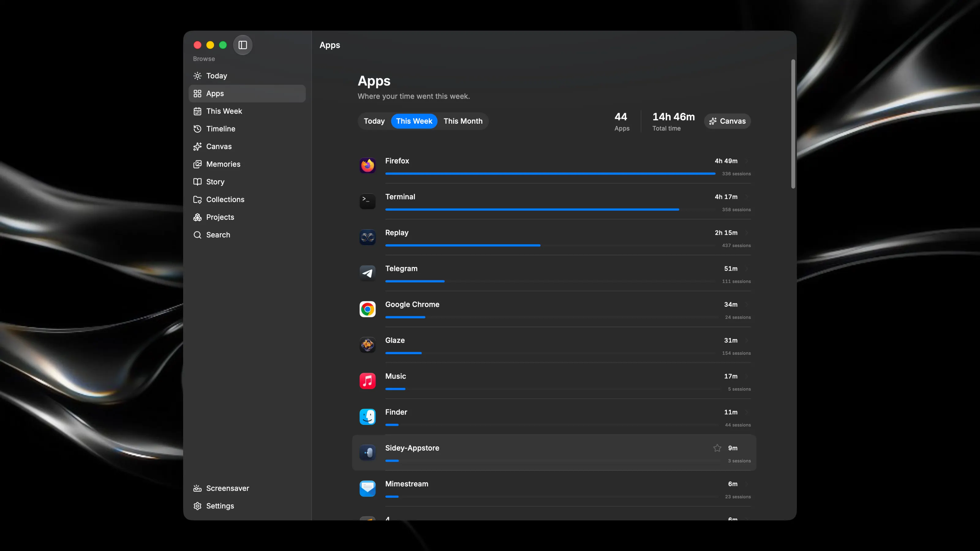This screenshot has height=551, width=980.
Task: Expand Glaze row chevron
Action: click(746, 340)
